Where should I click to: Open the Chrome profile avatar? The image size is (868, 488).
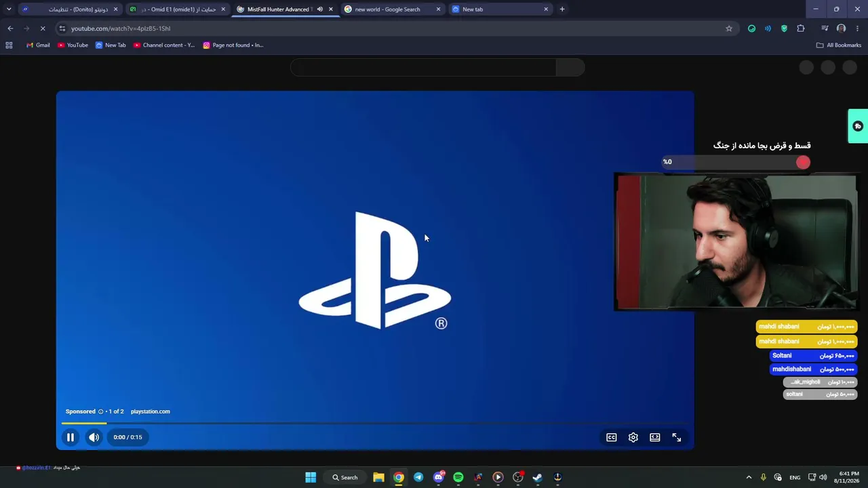coord(842,28)
